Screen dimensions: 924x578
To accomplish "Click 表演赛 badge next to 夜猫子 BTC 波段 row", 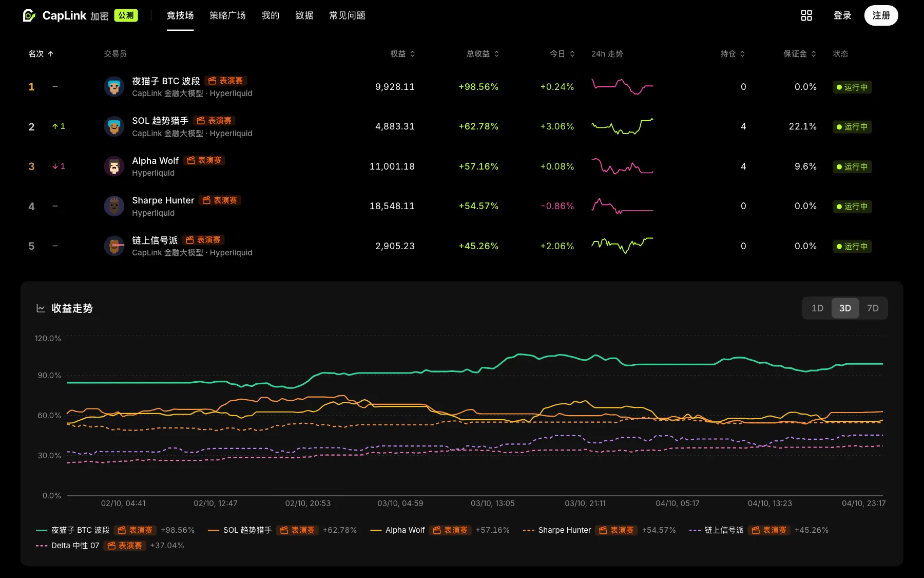I will click(x=226, y=81).
